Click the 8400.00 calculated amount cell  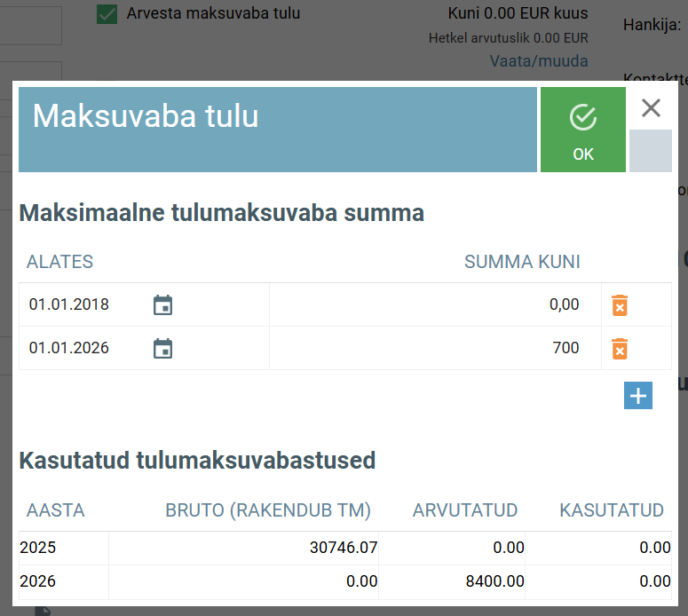pyautogui.click(x=488, y=582)
